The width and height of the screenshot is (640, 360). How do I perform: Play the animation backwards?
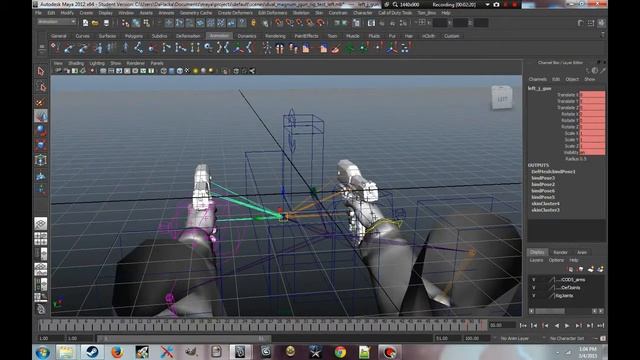pyautogui.click(x=556, y=326)
